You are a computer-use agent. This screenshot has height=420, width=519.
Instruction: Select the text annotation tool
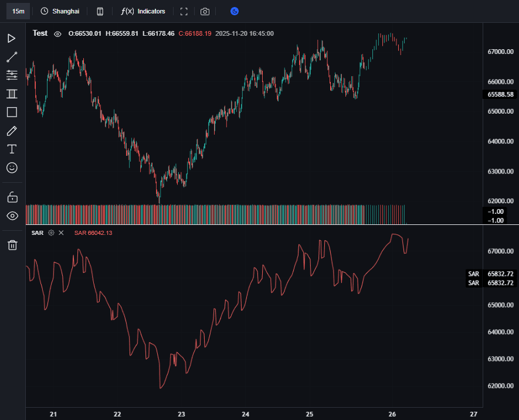pos(12,149)
